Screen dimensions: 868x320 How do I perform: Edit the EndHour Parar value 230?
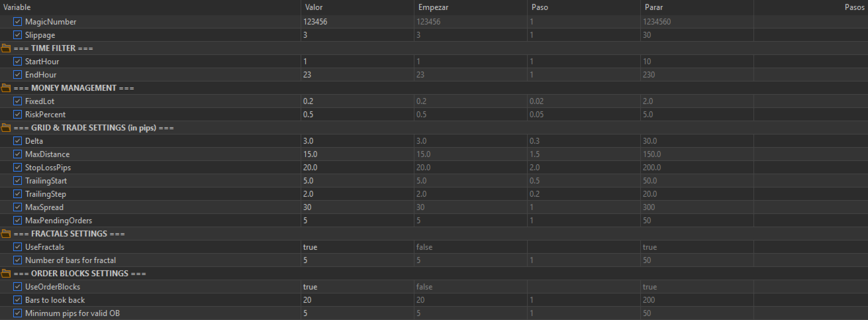(x=696, y=75)
